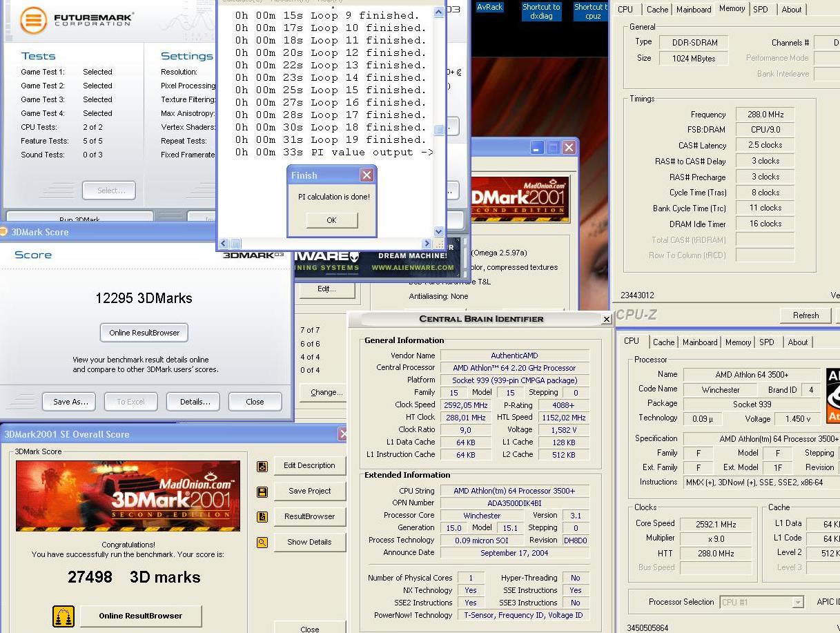Click Details button in 3DMark Score window
This screenshot has width=840, height=633.
(195, 402)
